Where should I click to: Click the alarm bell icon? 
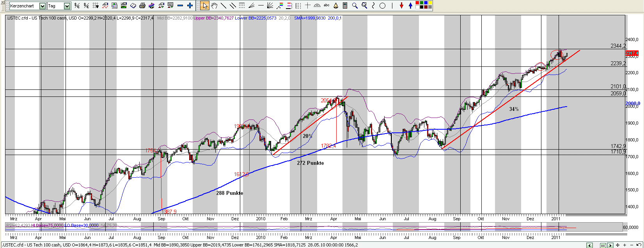(336, 5)
